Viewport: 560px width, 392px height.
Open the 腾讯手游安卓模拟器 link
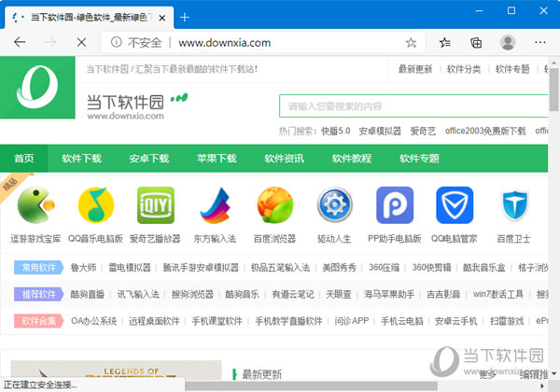[201, 268]
